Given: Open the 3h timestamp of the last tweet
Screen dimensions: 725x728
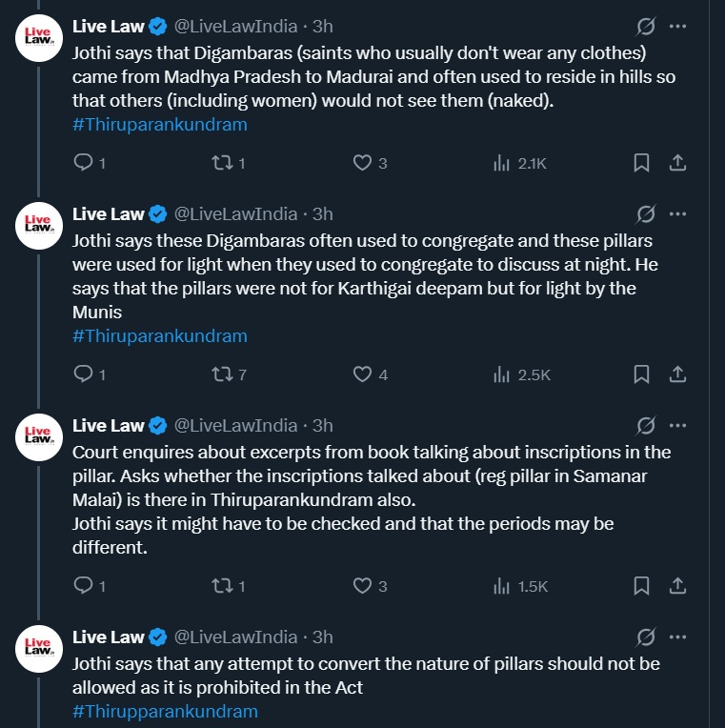Looking at the screenshot, I should coord(323,637).
